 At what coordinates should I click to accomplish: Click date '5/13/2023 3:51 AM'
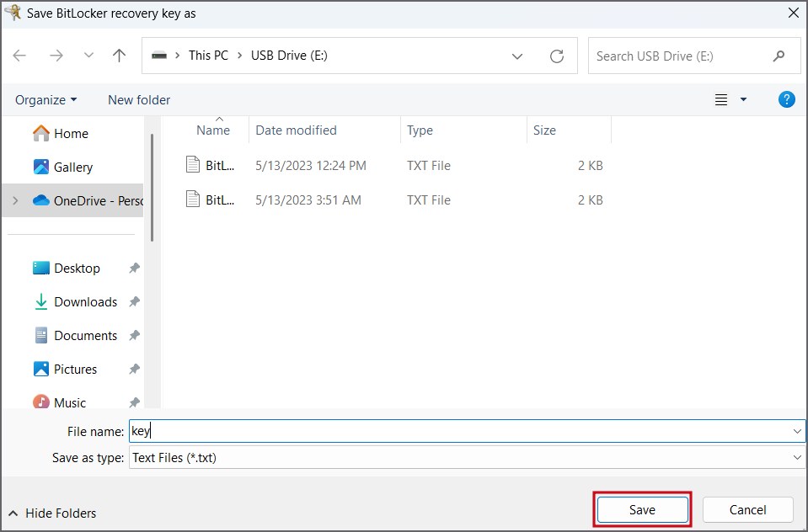308,199
